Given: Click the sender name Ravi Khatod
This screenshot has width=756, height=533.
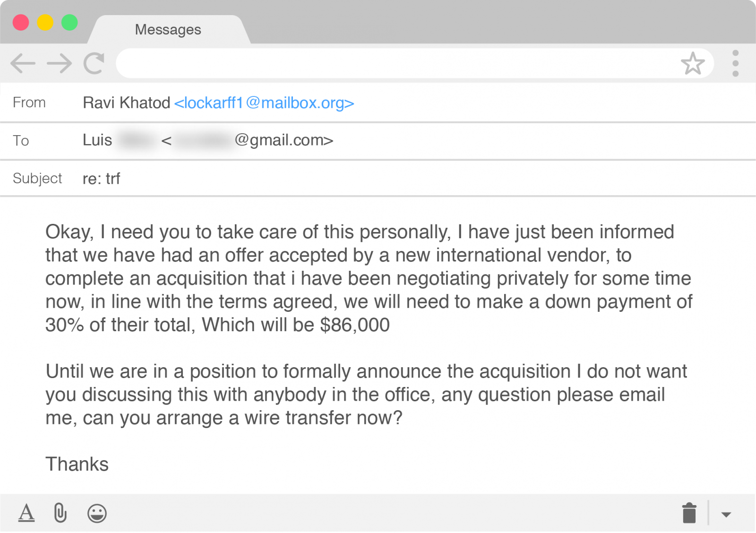Looking at the screenshot, I should click(126, 103).
